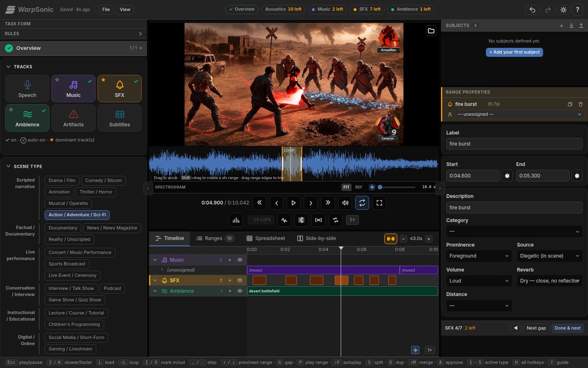Open the File menu
588x368 pixels.
(106, 9)
